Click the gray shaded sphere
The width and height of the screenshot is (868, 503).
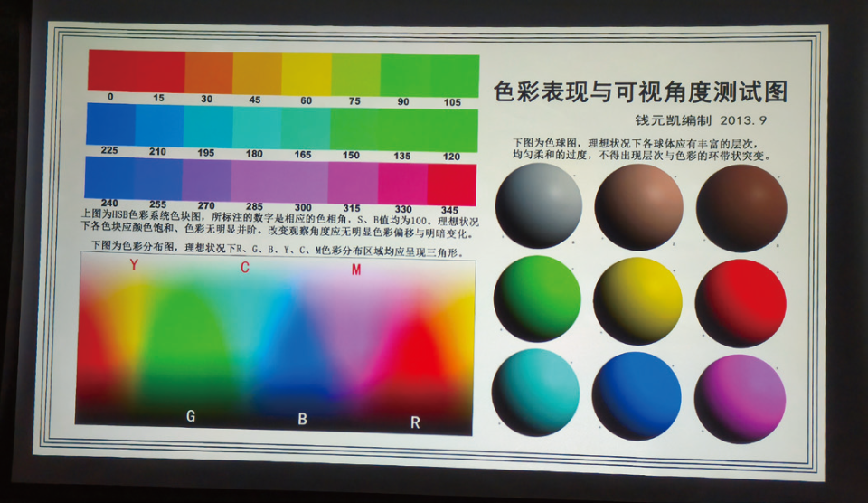click(x=539, y=205)
